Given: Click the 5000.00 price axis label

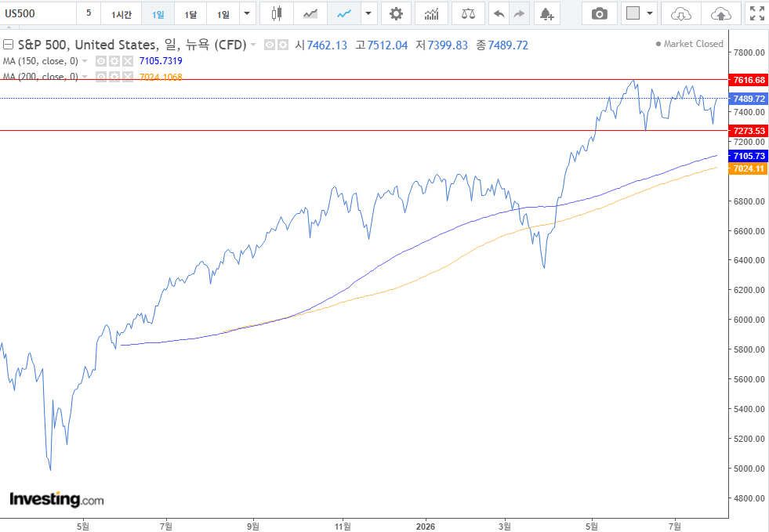Looking at the screenshot, I should point(749,469).
